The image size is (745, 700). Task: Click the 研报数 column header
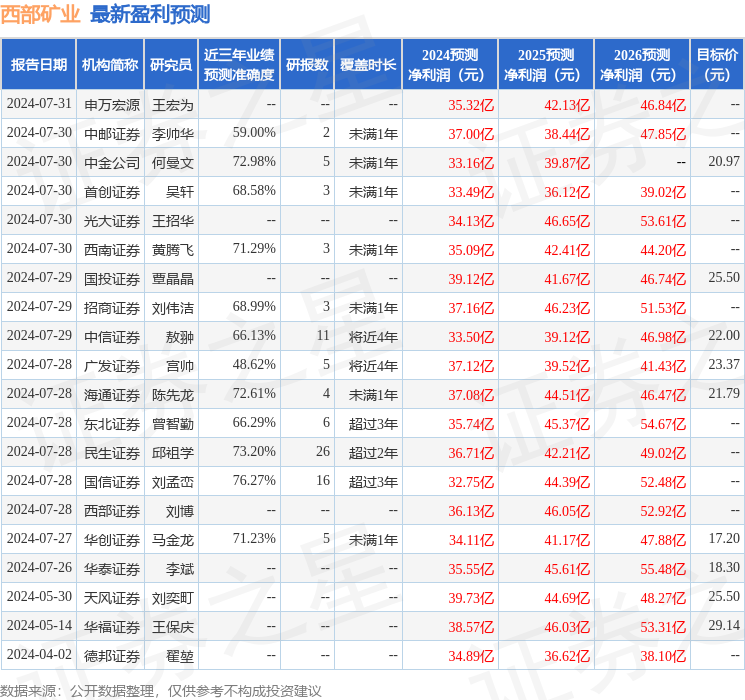tap(307, 65)
